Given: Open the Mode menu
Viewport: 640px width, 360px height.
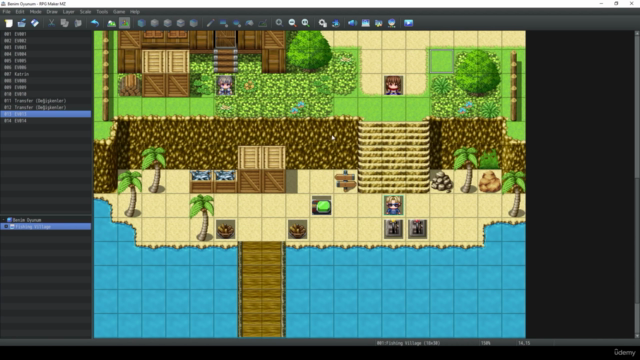Looking at the screenshot, I should (36, 12).
